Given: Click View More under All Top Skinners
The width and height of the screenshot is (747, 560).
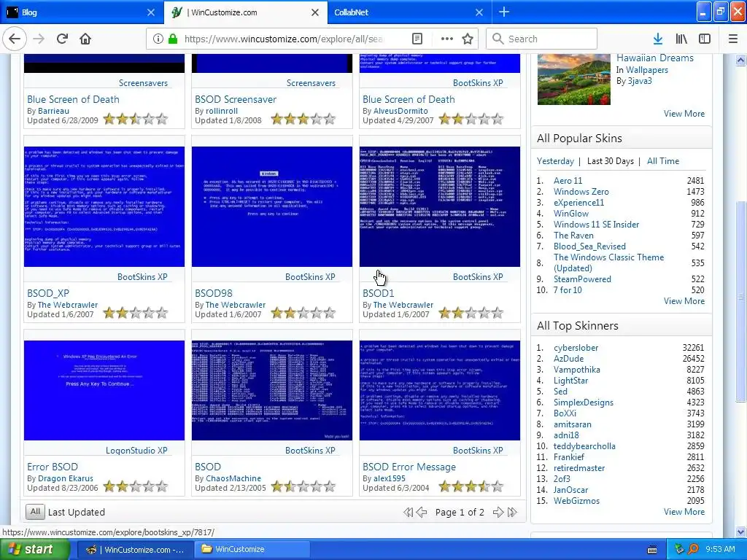Looking at the screenshot, I should tap(684, 511).
